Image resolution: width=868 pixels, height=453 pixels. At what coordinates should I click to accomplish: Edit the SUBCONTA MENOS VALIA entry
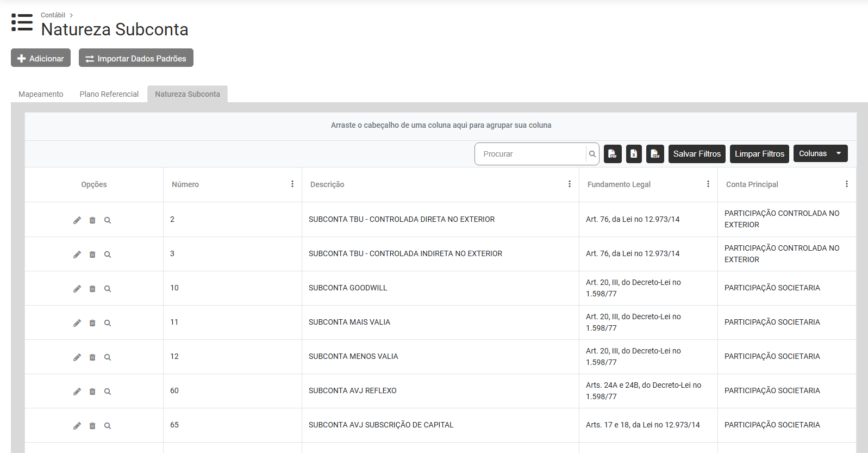[77, 357]
